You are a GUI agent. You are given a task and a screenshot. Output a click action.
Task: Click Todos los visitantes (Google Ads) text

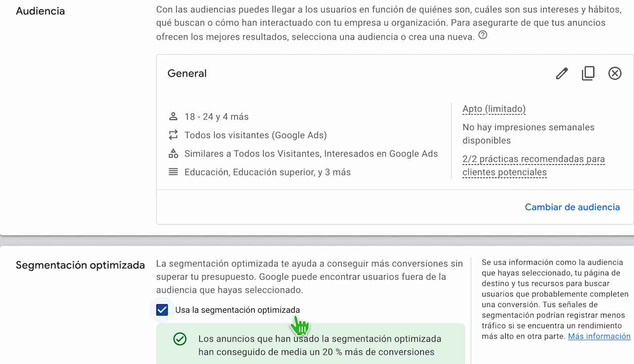point(256,135)
